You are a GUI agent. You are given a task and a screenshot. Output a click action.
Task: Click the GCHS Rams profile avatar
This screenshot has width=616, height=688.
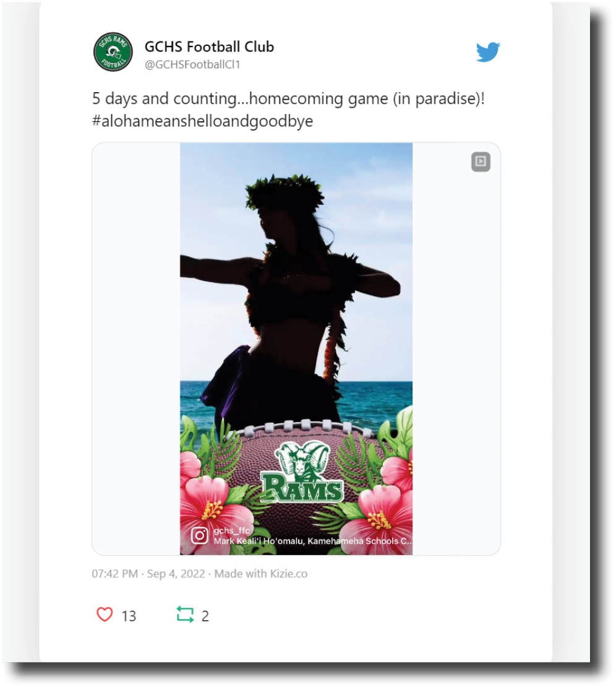[x=113, y=52]
